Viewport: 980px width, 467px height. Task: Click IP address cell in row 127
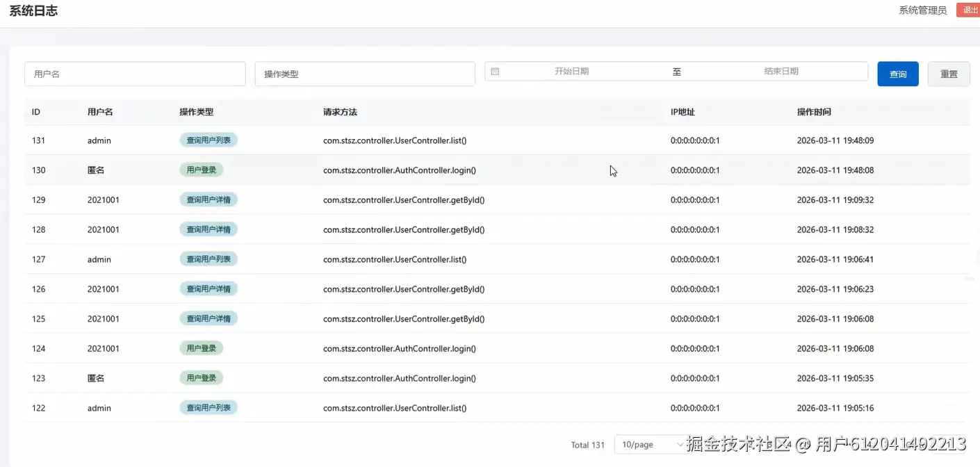tap(695, 259)
